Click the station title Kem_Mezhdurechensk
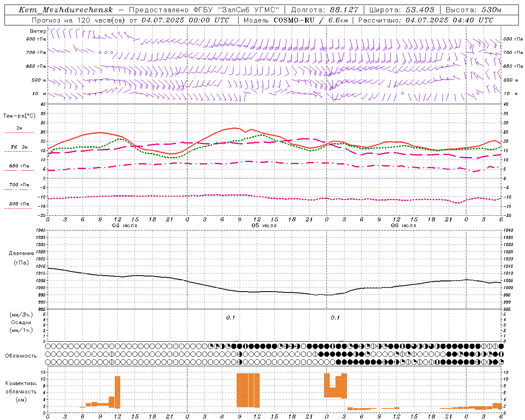Image resolution: width=525 pixels, height=420 pixels. 66,10
